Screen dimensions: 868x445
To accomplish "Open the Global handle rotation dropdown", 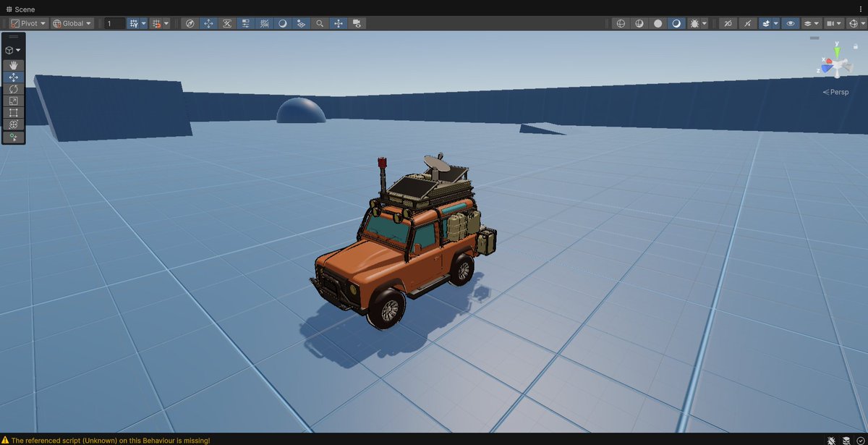I will pos(72,23).
